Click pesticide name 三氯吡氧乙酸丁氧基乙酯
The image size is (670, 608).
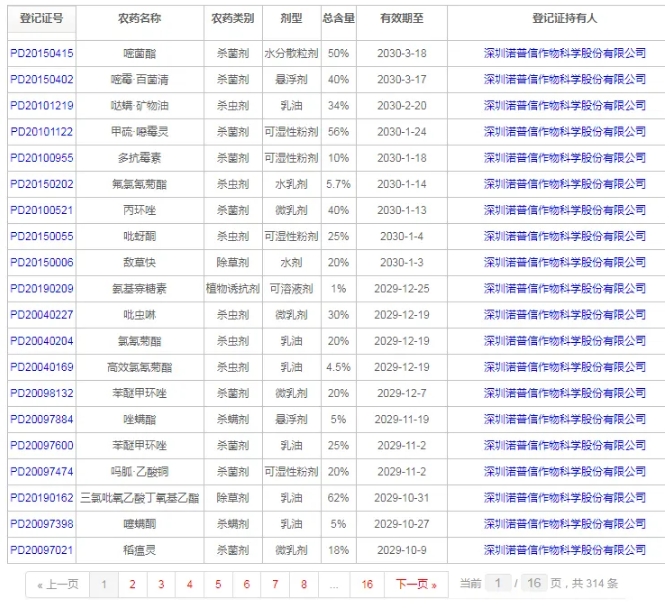click(140, 498)
